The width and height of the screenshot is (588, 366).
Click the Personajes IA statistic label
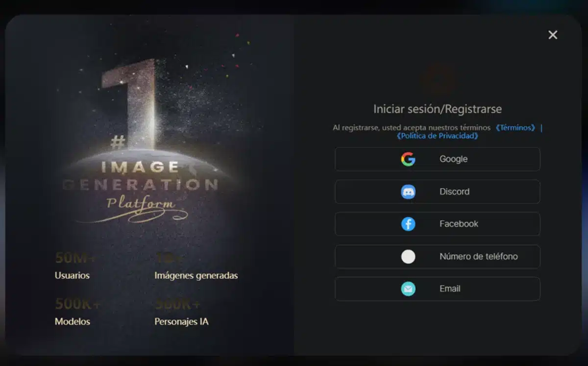tap(181, 321)
